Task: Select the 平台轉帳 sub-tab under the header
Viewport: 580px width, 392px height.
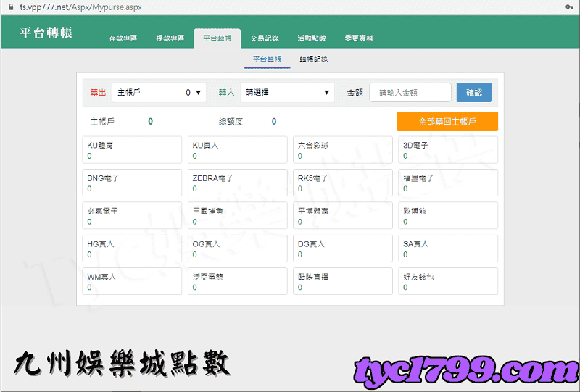Action: tap(267, 59)
